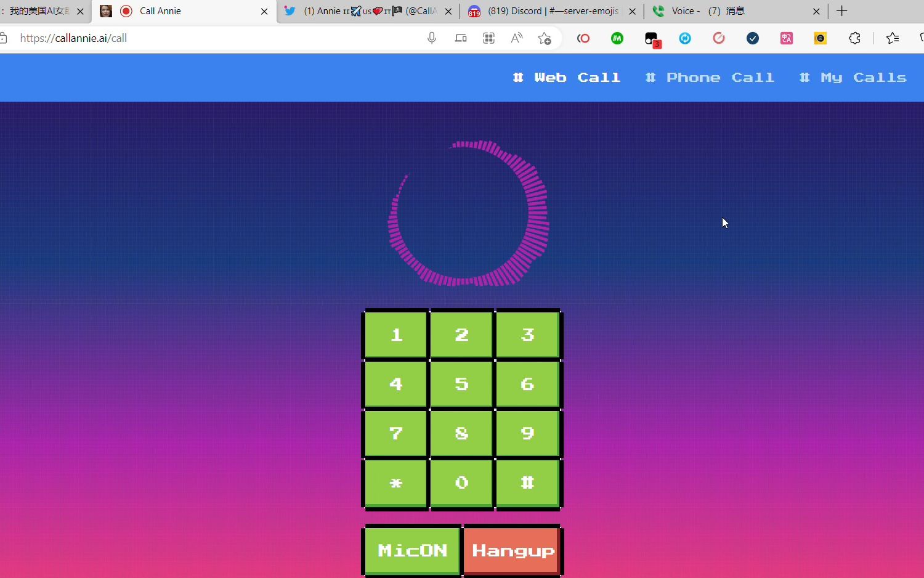Dial keypad digit 9
This screenshot has width=924, height=578.
[x=527, y=433]
